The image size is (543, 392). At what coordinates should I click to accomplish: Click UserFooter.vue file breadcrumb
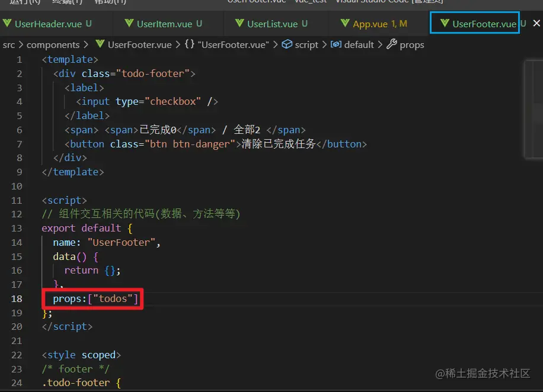pos(139,45)
